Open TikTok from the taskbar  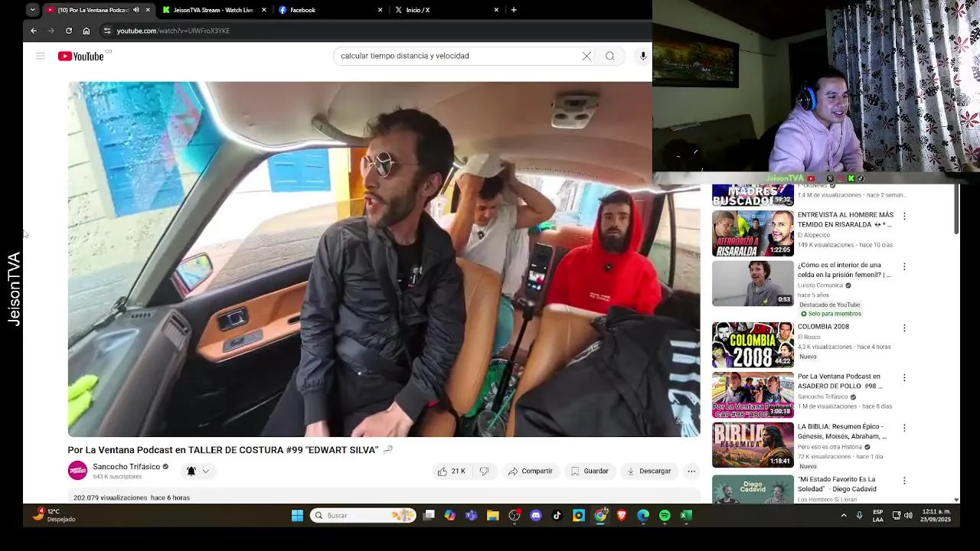tap(557, 515)
